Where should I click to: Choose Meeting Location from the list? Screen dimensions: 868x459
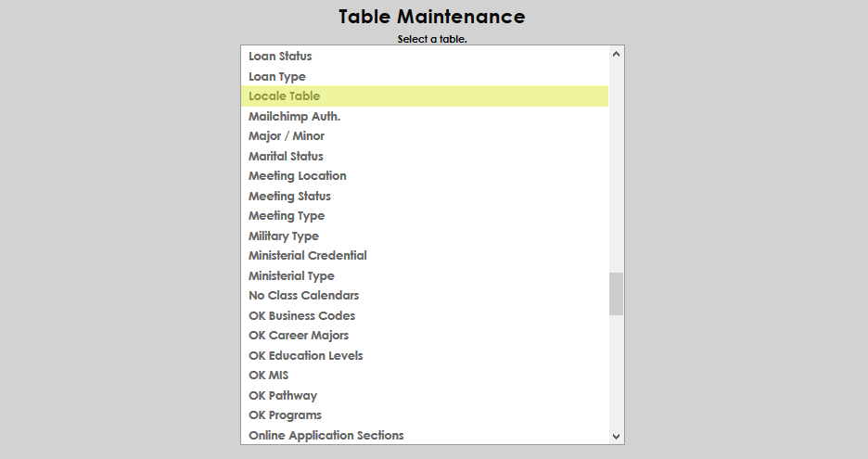[x=297, y=176]
